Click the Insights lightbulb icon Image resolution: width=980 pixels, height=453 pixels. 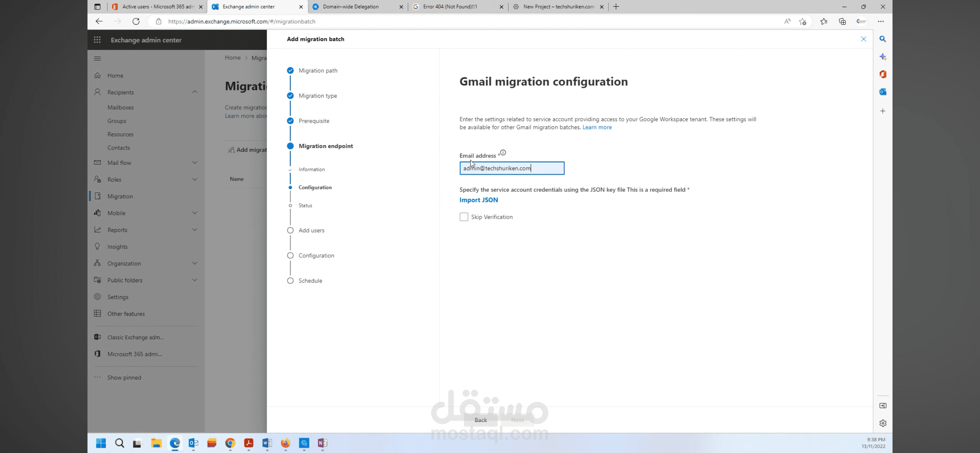coord(97,247)
